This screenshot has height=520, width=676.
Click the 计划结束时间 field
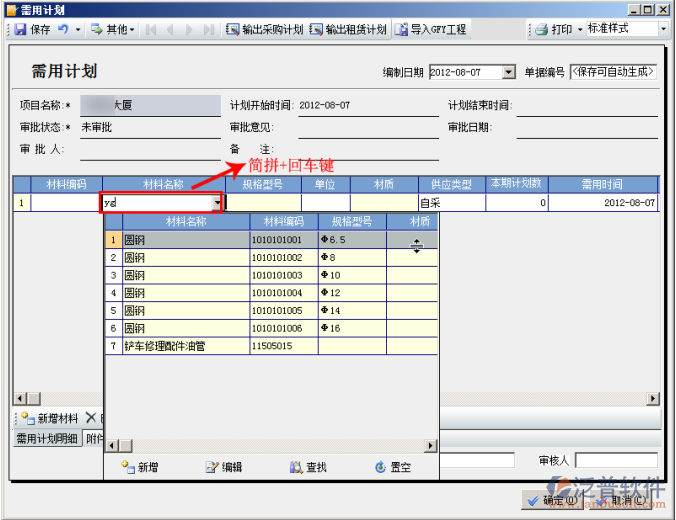pyautogui.click(x=587, y=106)
